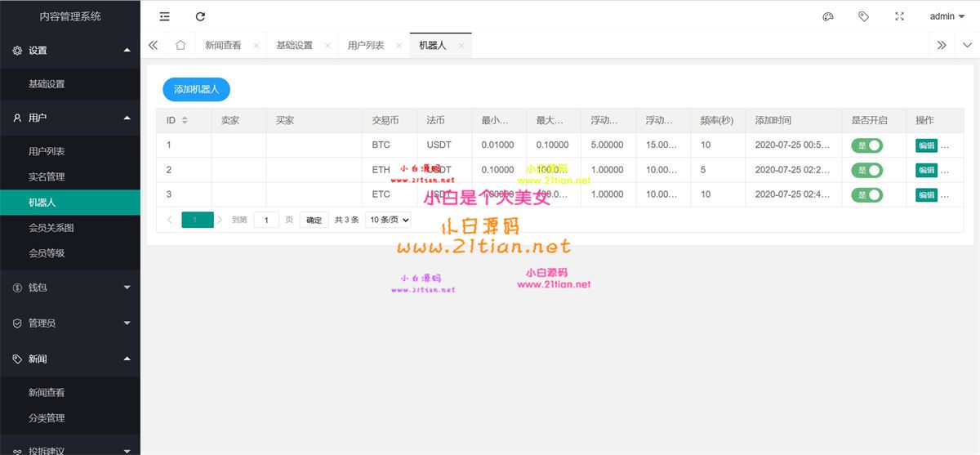Enter fullscreen with the expand icon

(900, 16)
